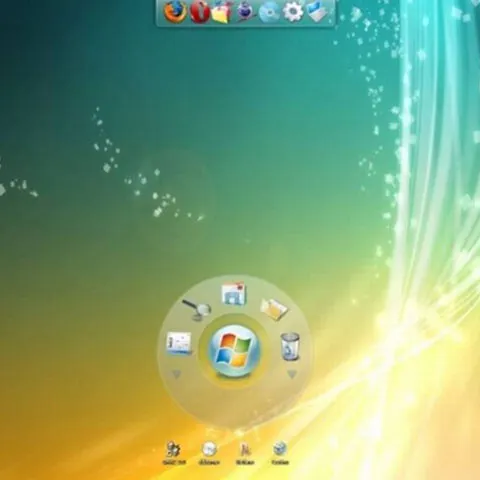The height and width of the screenshot is (480, 480).
Task: Click the laptop computer icon in dock
Action: tap(317, 12)
